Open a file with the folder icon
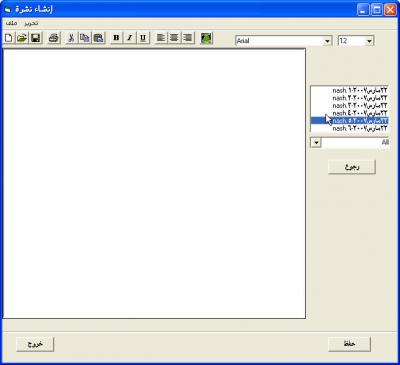The image size is (400, 365). tap(22, 38)
